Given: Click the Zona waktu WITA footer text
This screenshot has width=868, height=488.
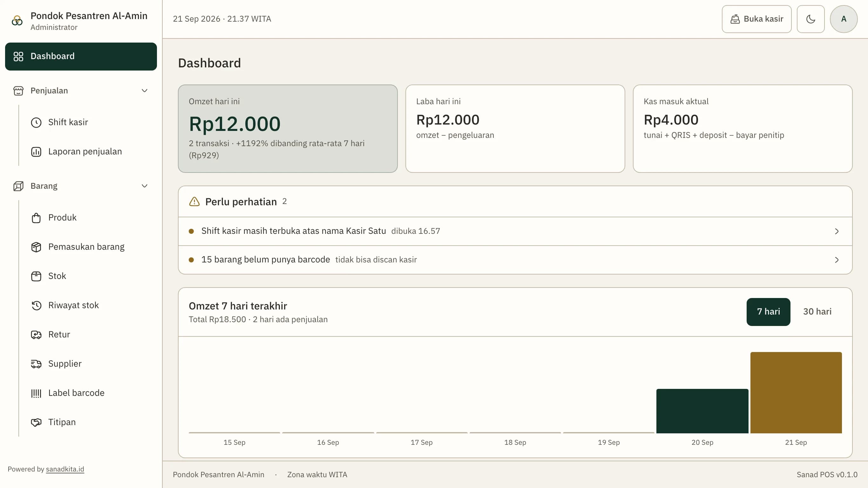Looking at the screenshot, I should point(317,475).
